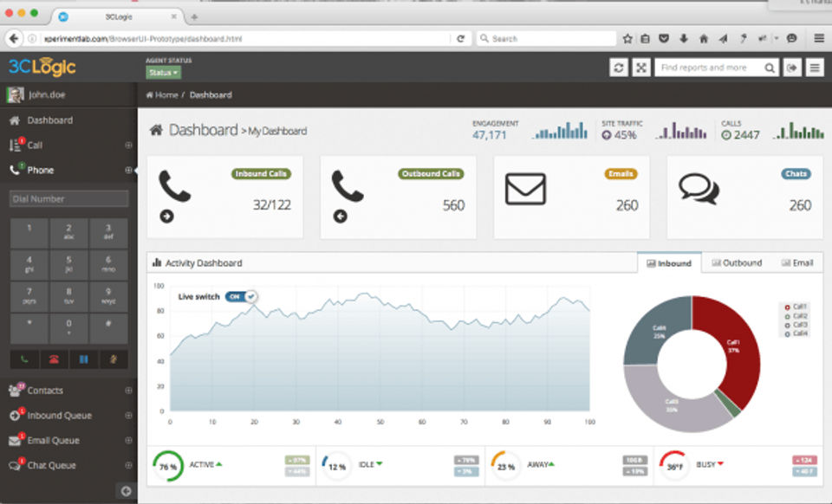Click the 23% AWAY circular progress gauge

pyautogui.click(x=505, y=466)
